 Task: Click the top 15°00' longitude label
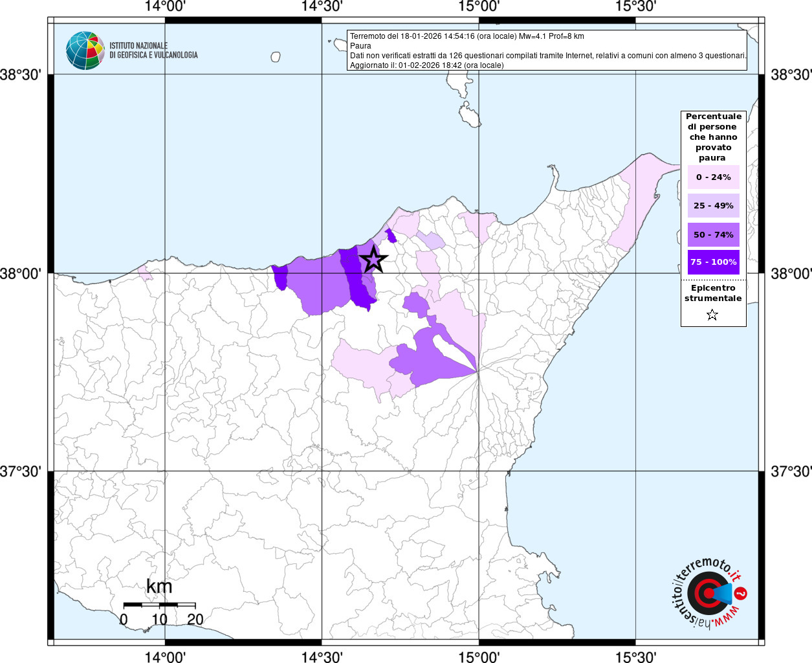point(479,7)
